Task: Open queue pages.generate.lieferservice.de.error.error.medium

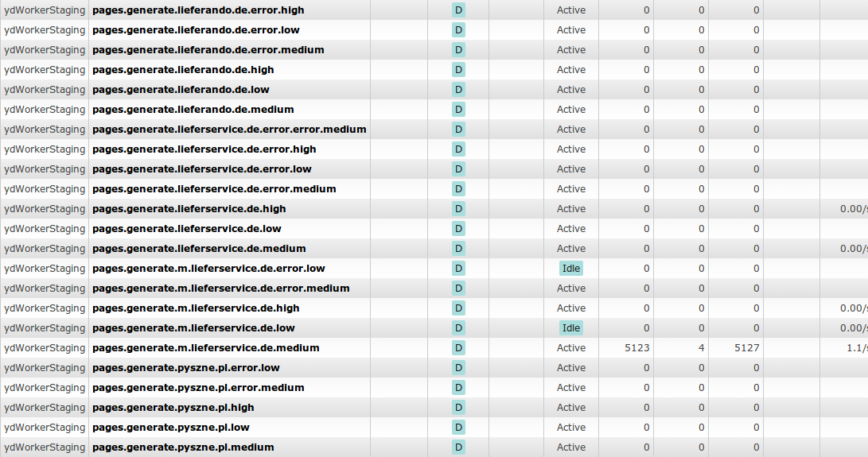Action: click(229, 130)
